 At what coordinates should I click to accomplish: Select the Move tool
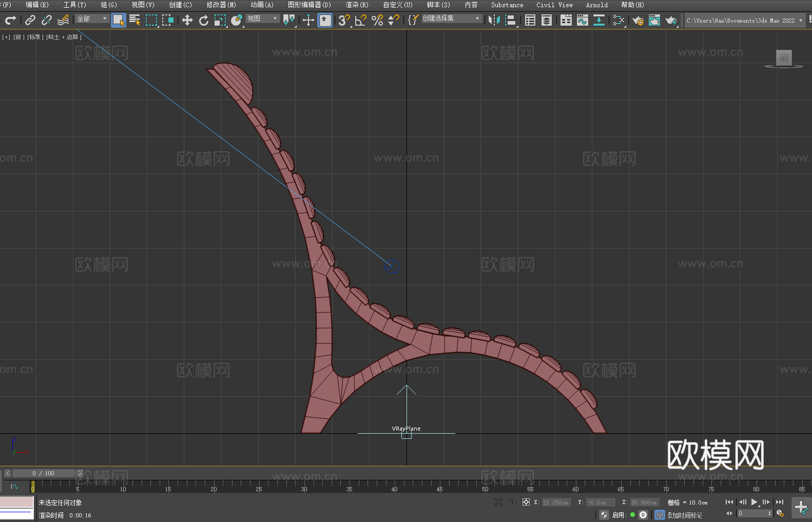tap(187, 20)
